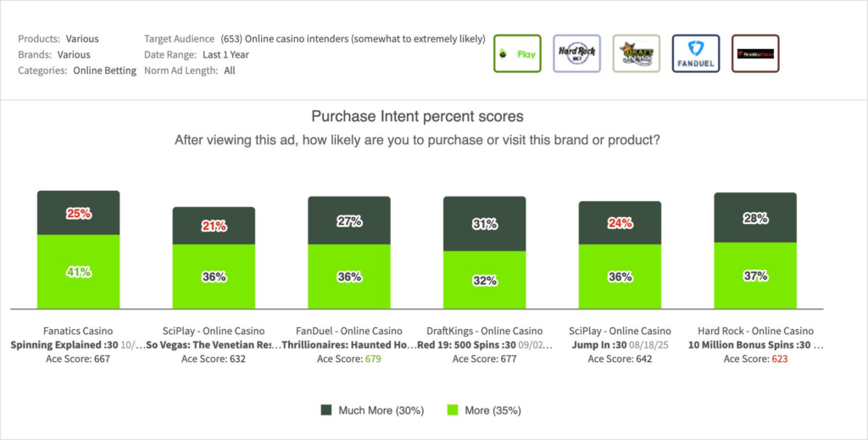This screenshot has height=440, width=868.
Task: Select the DraftKings logo tile
Action: pyautogui.click(x=636, y=53)
